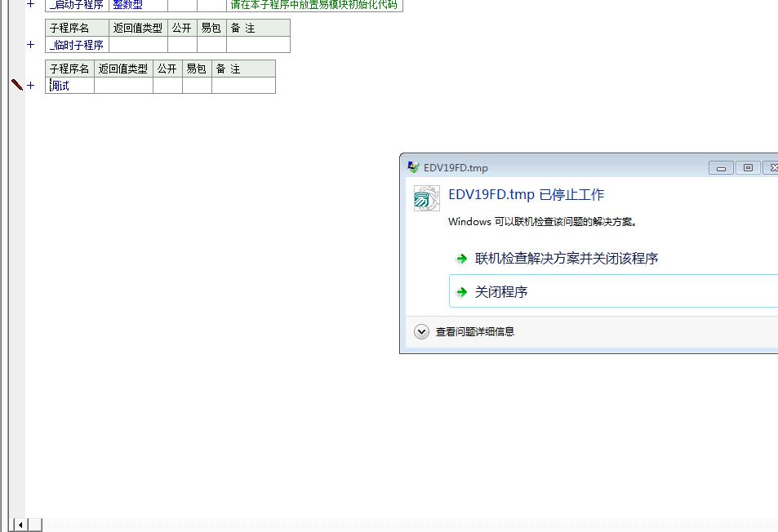The image size is (778, 532).
Task: Click 公开 header in the _临时子程序 table
Action: 182,28
